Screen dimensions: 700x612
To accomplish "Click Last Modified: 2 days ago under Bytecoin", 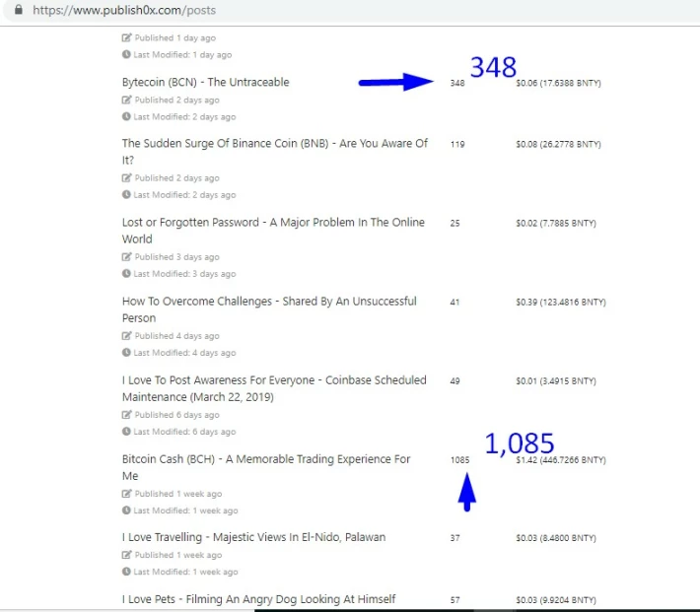I will point(184,117).
